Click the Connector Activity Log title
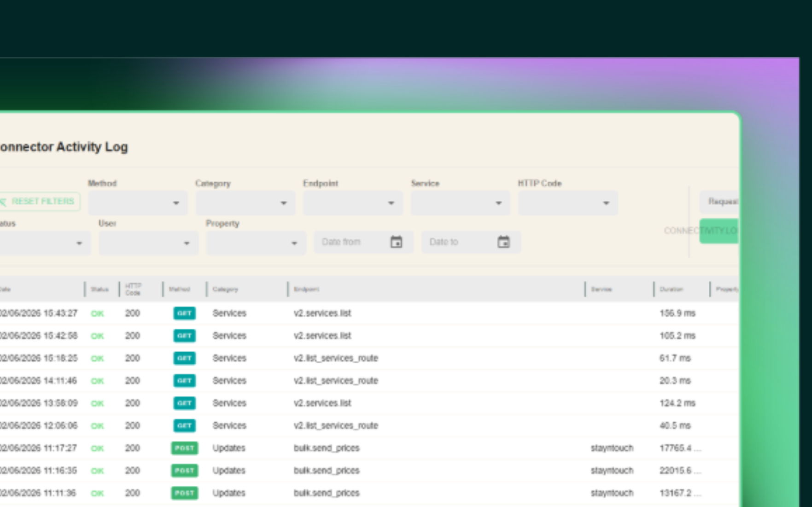812x507 pixels. point(64,147)
